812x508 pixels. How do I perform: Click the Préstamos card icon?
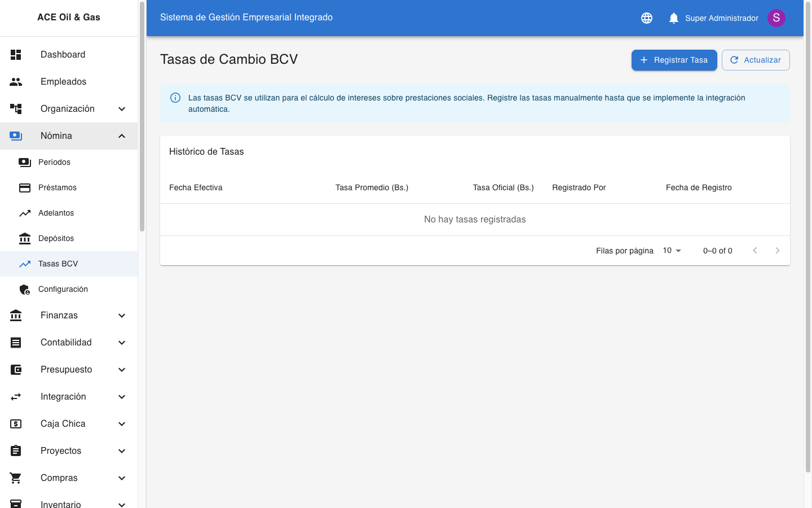(x=25, y=188)
